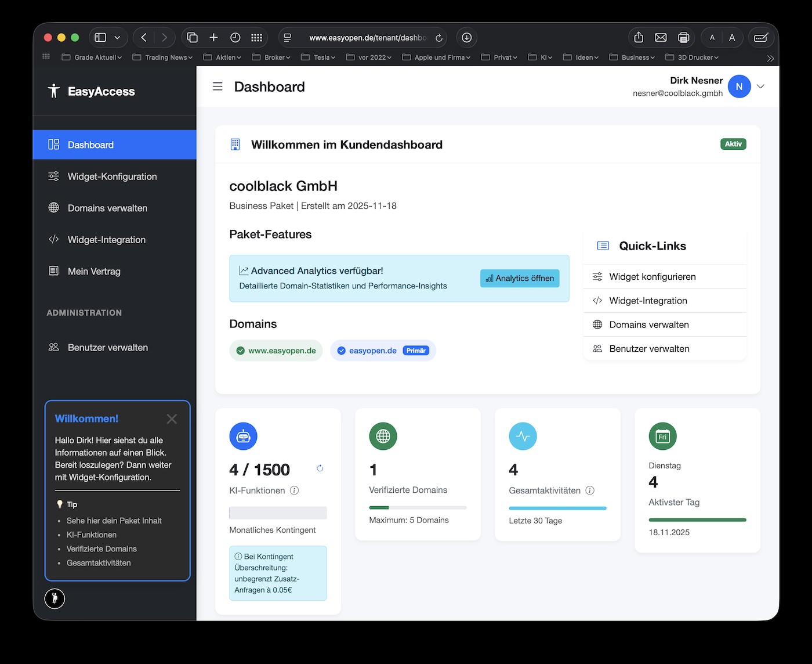Click the Benutzer verwalten users icon
Viewport: 812px width, 664px height.
(53, 347)
